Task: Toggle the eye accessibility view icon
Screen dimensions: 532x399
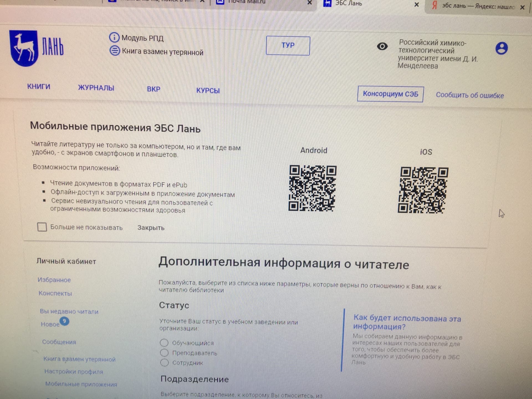Action: (382, 46)
